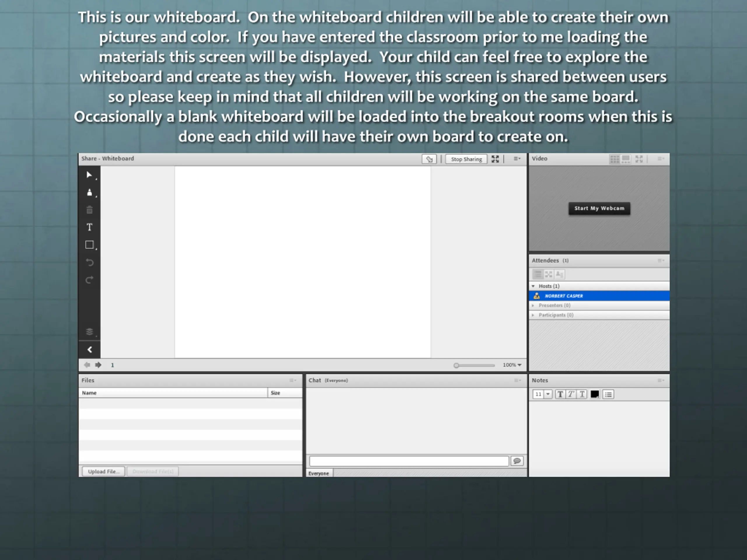
Task: Click the Undo arrow icon
Action: [x=90, y=262]
